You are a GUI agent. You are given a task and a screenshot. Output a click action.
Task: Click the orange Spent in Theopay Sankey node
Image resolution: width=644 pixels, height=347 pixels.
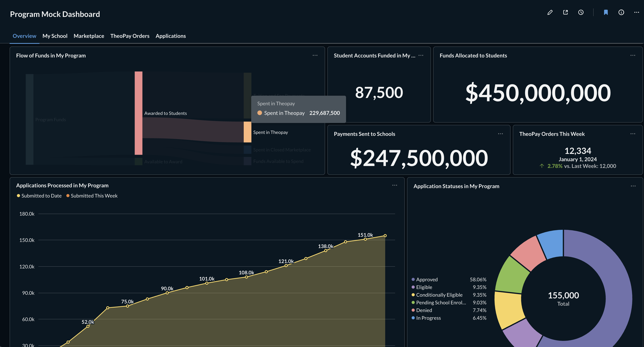(x=248, y=132)
